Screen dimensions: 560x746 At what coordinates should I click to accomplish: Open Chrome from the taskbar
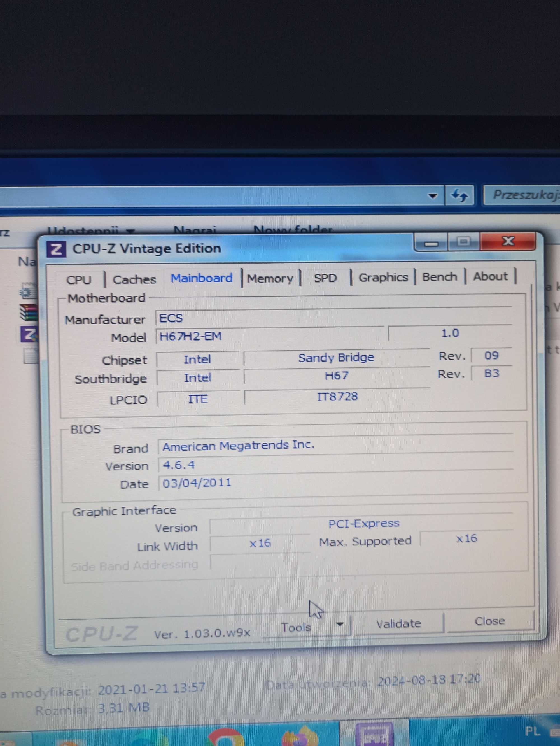pos(226,737)
